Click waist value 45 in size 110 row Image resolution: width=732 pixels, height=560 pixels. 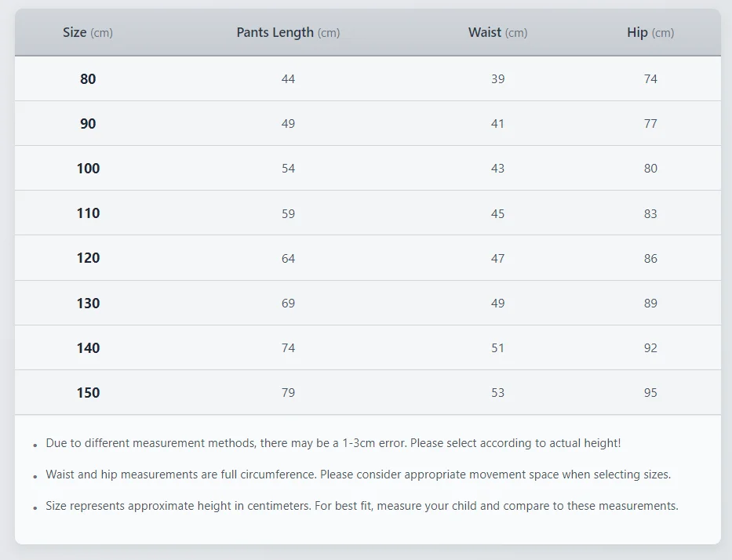click(x=497, y=213)
